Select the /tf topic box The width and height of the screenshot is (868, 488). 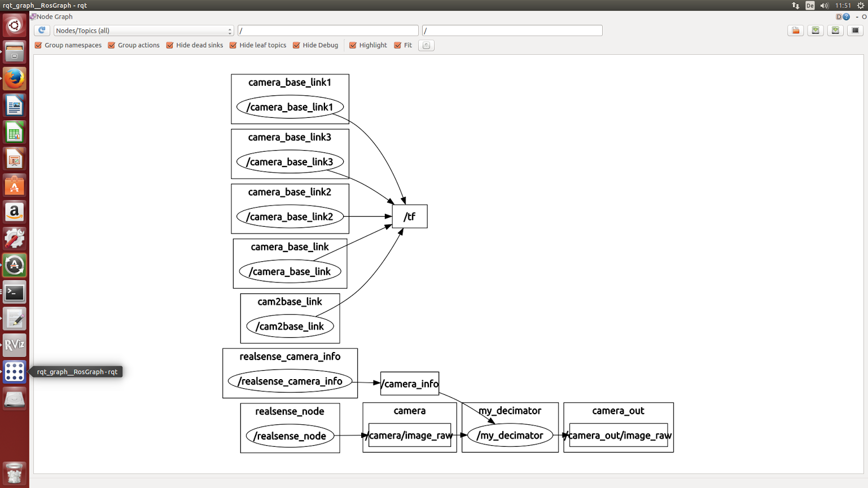tap(410, 217)
